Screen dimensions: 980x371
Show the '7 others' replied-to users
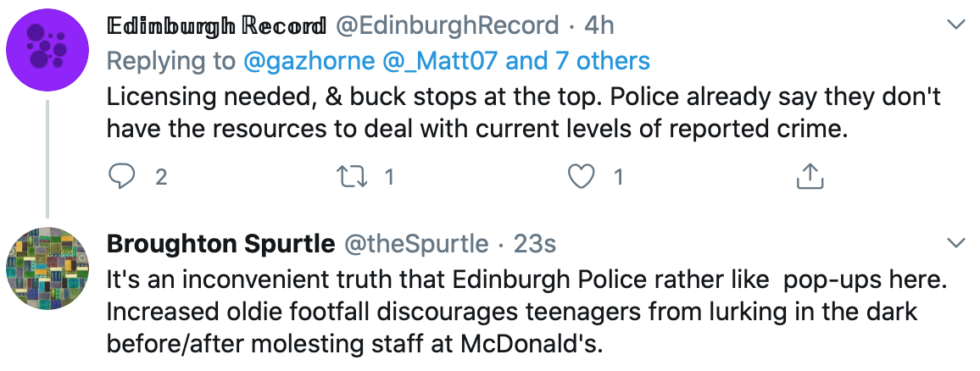(599, 60)
